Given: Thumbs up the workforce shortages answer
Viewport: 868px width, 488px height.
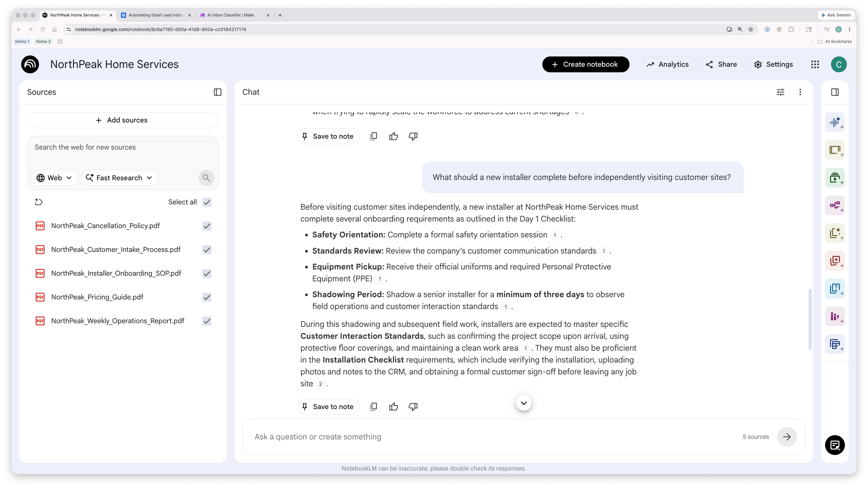Looking at the screenshot, I should coord(393,136).
